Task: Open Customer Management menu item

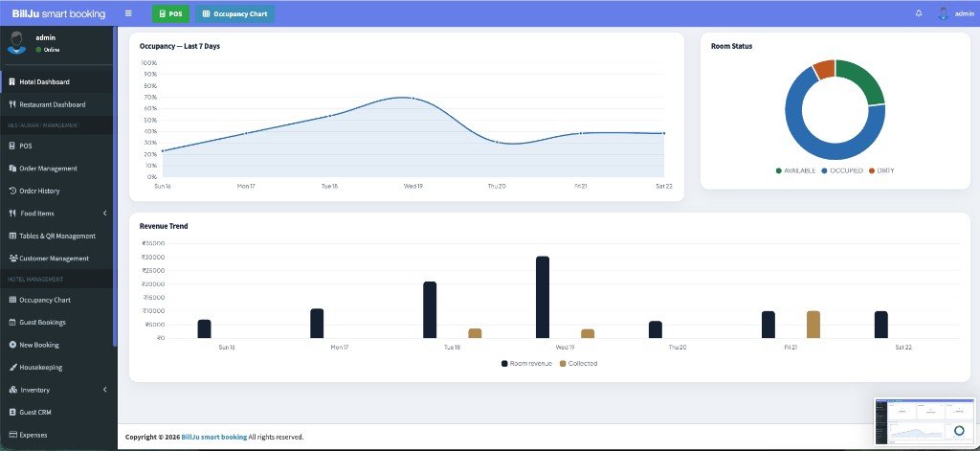Action: pyautogui.click(x=56, y=259)
